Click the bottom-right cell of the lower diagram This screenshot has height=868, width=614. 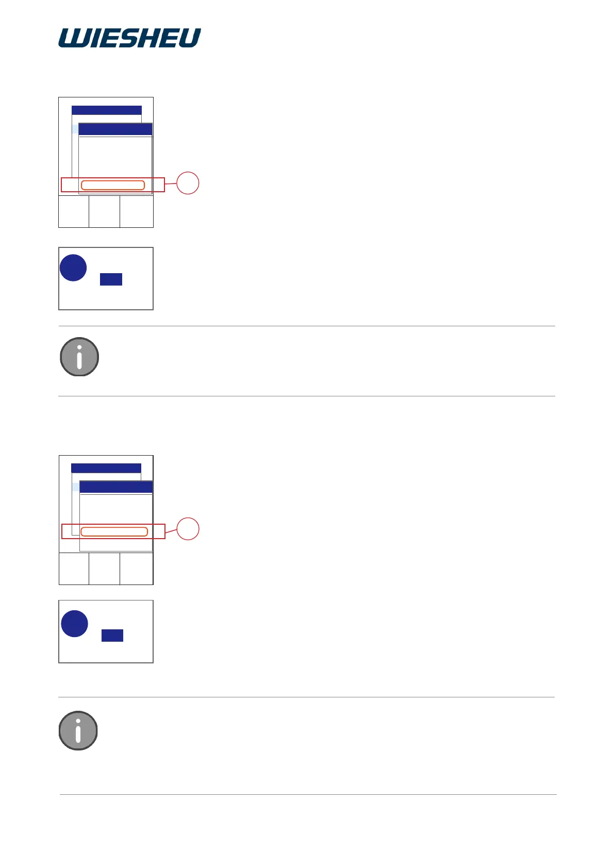click(x=136, y=569)
